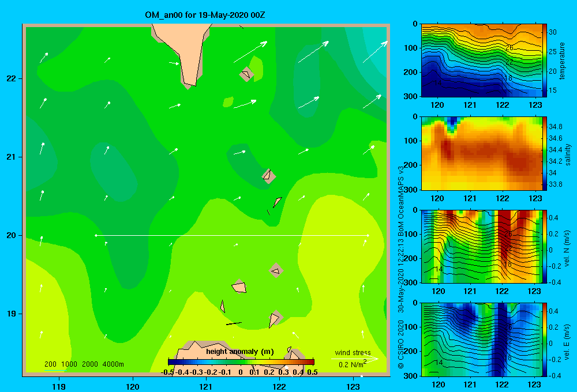This screenshot has width=577, height=392.
Task: Click the 123 longitude label under temperature plot
Action: coord(535,105)
